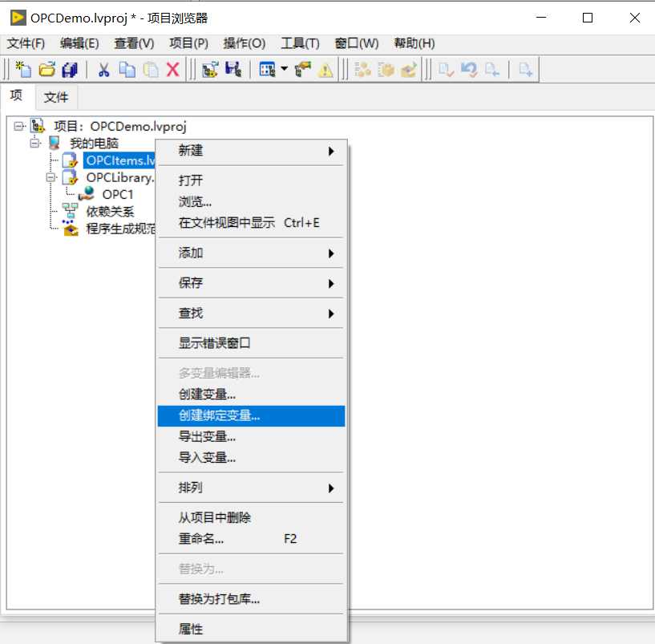Click the yellow warning triangle icon
Image resolution: width=655 pixels, height=644 pixels.
tap(325, 70)
